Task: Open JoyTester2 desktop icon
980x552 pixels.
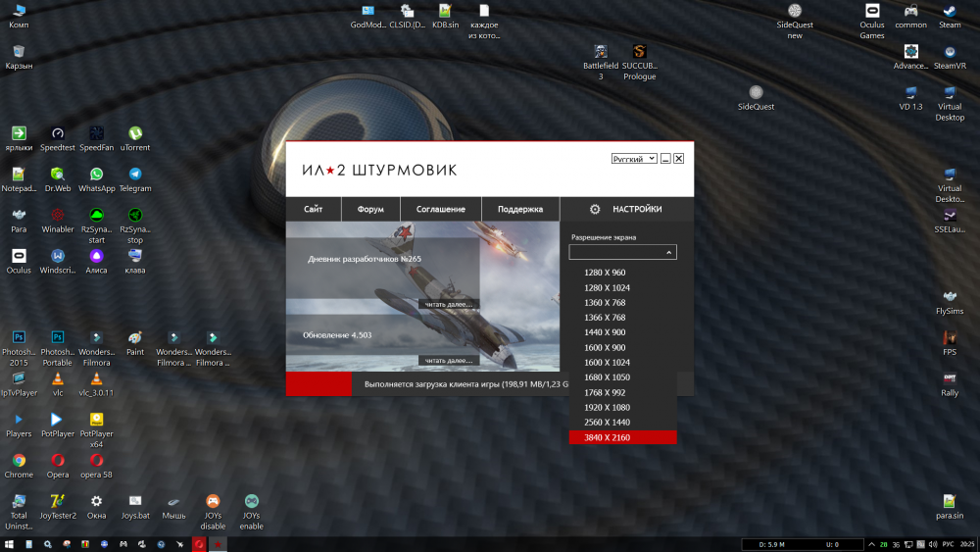Action: click(58, 507)
